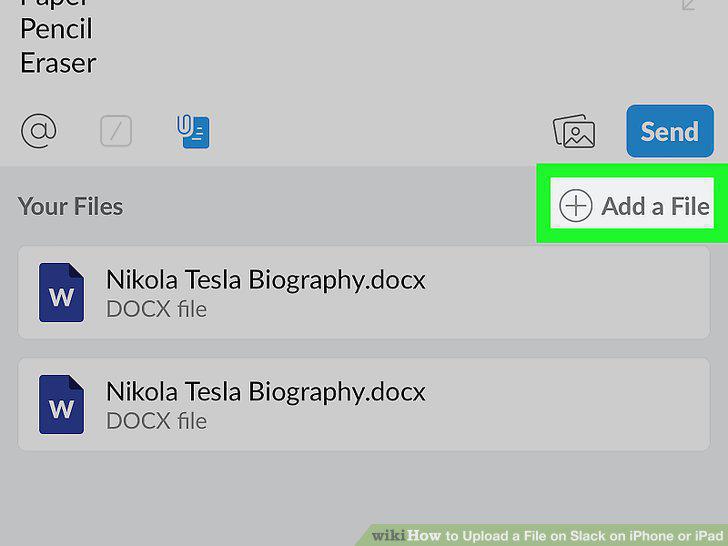Viewport: 728px width, 546px height.
Task: Click the Your Files heading
Action: coord(71,206)
